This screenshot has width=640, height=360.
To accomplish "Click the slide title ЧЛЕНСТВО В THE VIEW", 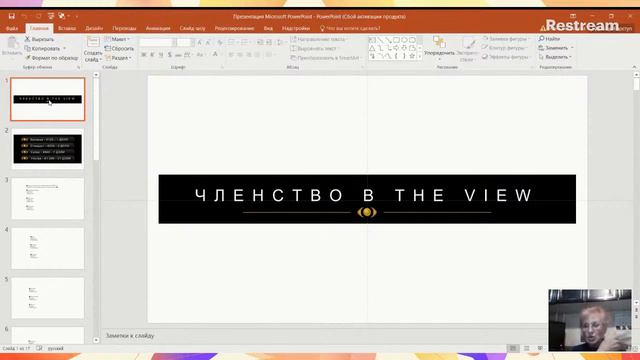I will pos(364,195).
